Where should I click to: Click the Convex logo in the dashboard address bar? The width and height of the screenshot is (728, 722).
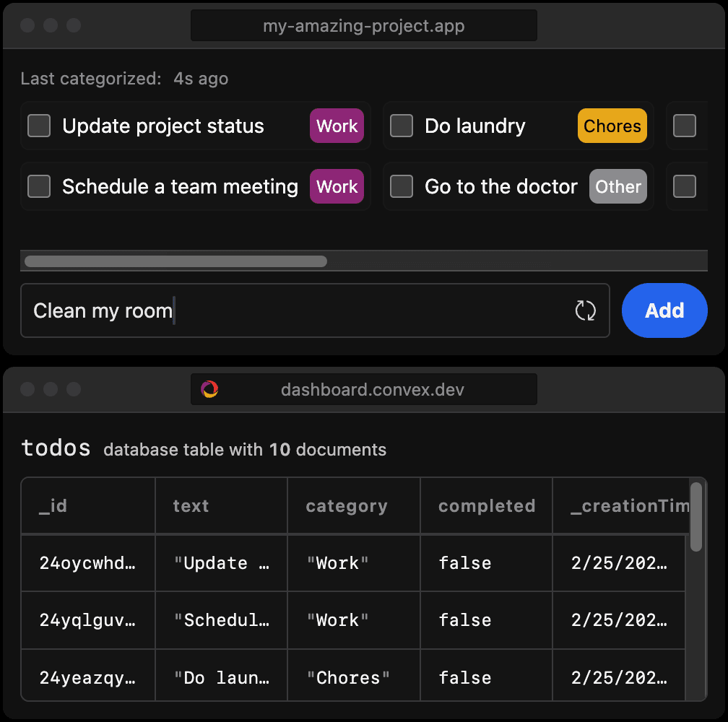coord(209,389)
